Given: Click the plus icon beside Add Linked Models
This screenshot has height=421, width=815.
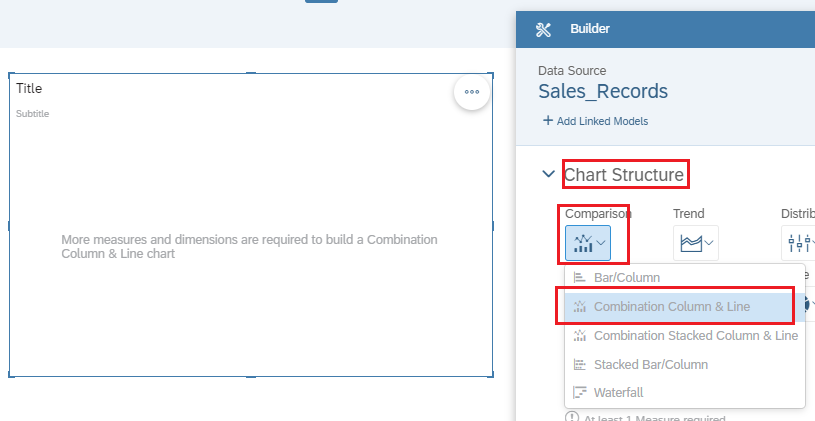Looking at the screenshot, I should tap(548, 121).
